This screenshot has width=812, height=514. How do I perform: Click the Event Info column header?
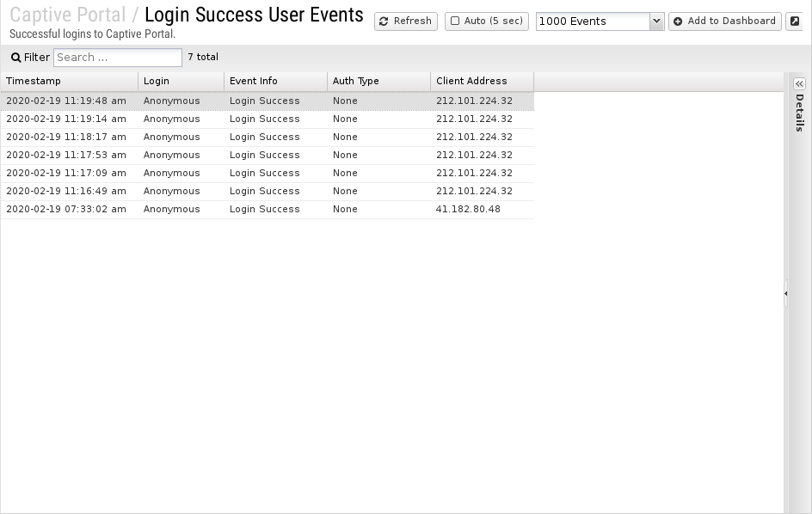click(x=275, y=81)
